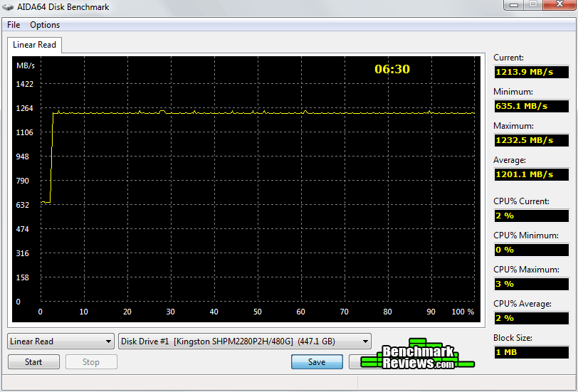Expand the Linear Read test type dropdown

(x=61, y=341)
